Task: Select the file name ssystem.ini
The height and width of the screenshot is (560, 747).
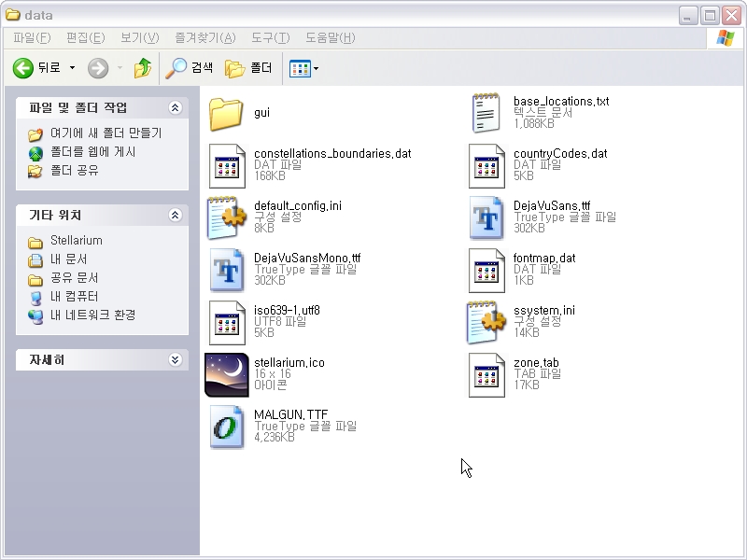Action: pyautogui.click(x=544, y=311)
